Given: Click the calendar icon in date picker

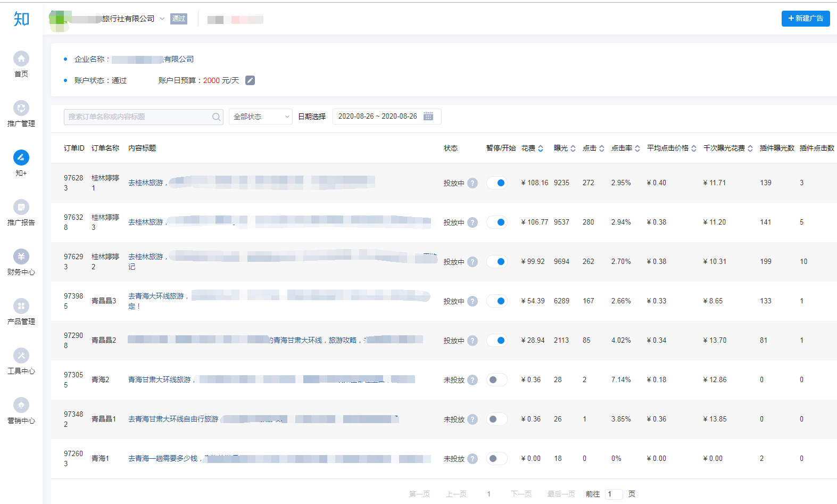Looking at the screenshot, I should (x=428, y=117).
